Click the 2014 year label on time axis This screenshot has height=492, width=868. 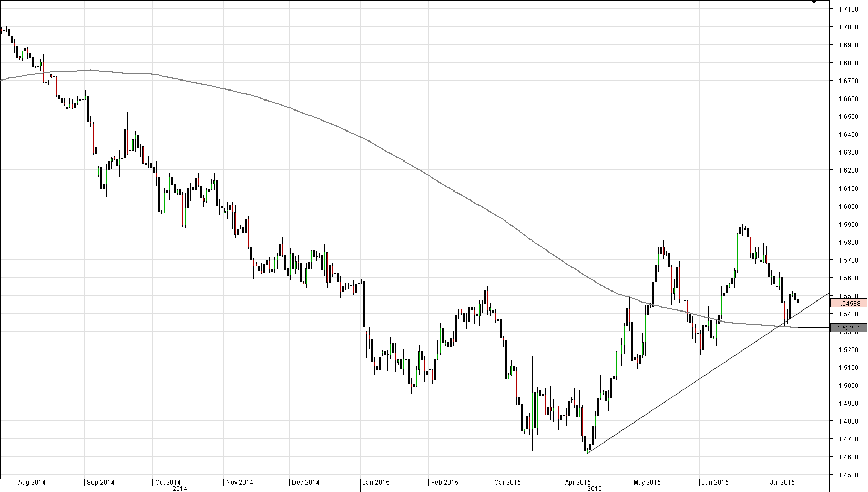[180, 489]
